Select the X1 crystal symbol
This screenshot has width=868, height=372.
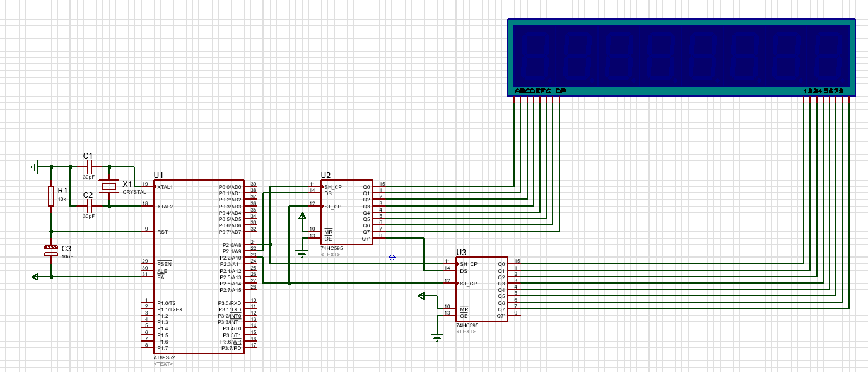pos(110,186)
